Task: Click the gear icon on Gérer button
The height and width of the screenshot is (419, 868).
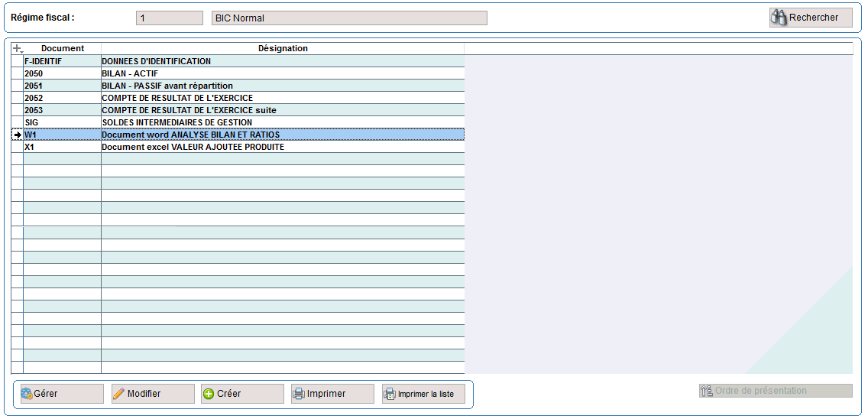Action: (x=27, y=394)
